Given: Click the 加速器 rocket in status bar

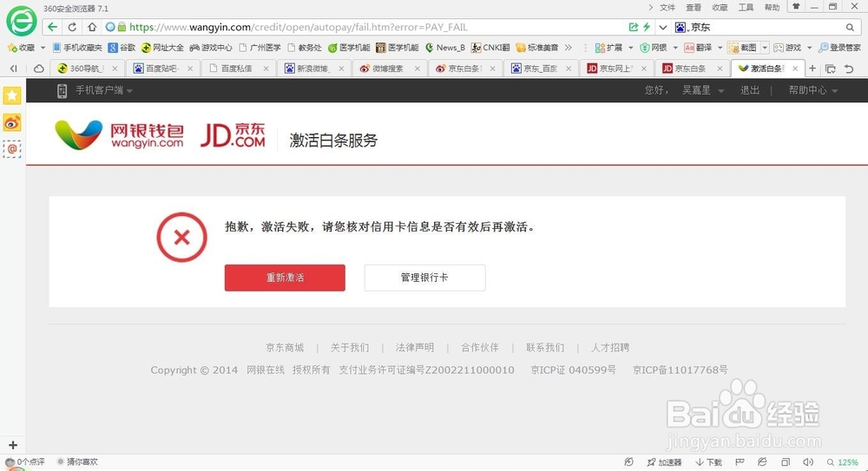Looking at the screenshot, I should tap(664, 462).
